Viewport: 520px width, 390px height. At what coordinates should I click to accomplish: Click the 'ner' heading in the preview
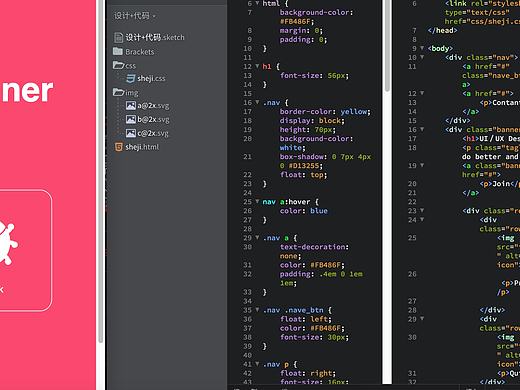(27, 91)
